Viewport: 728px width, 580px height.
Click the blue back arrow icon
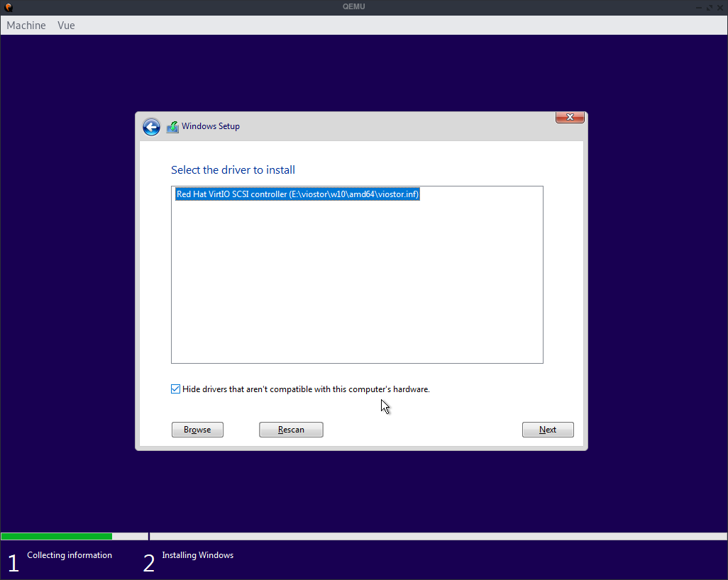point(151,126)
